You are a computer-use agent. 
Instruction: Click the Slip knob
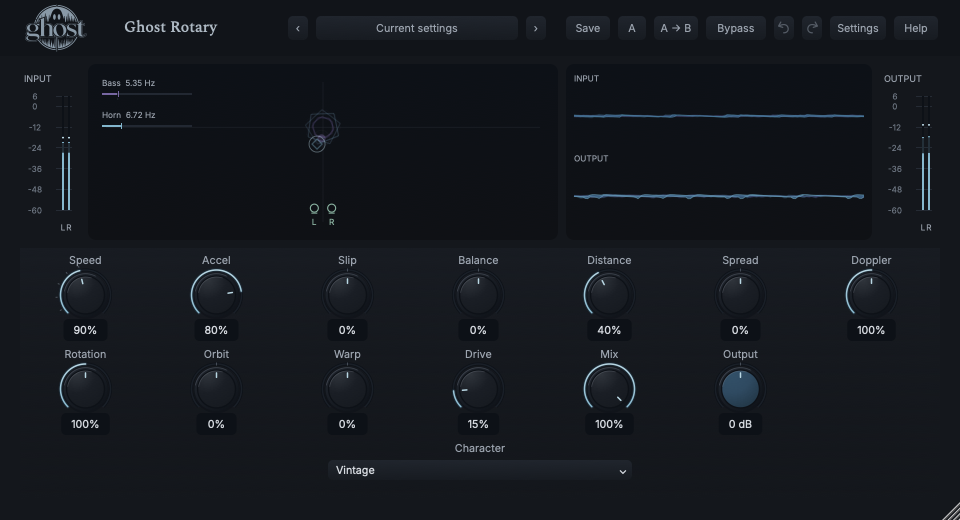coord(347,295)
